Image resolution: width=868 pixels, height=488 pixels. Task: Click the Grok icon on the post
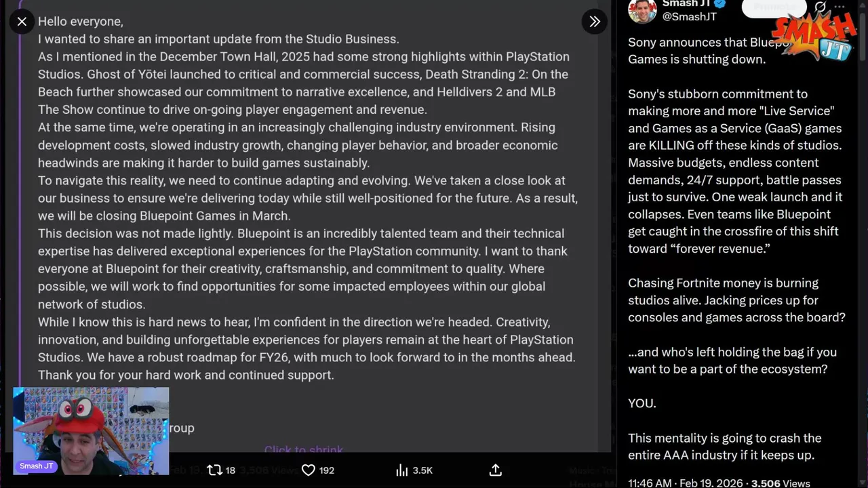pos(820,7)
